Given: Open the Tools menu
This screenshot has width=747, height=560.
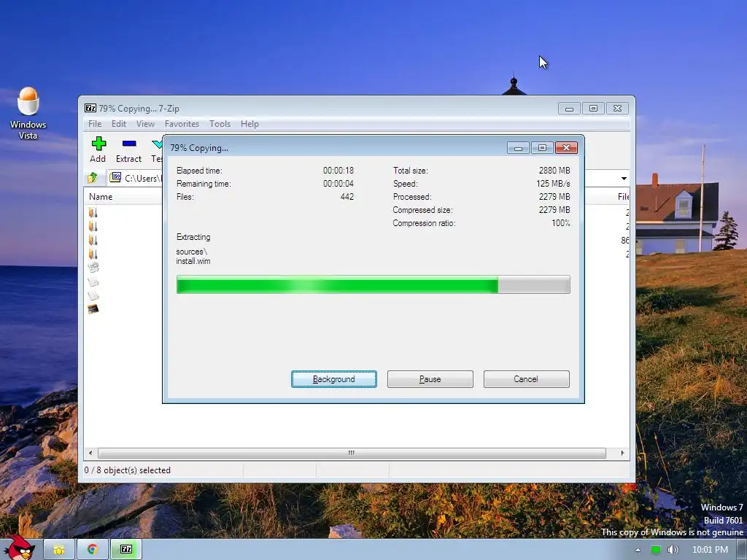Looking at the screenshot, I should (220, 124).
